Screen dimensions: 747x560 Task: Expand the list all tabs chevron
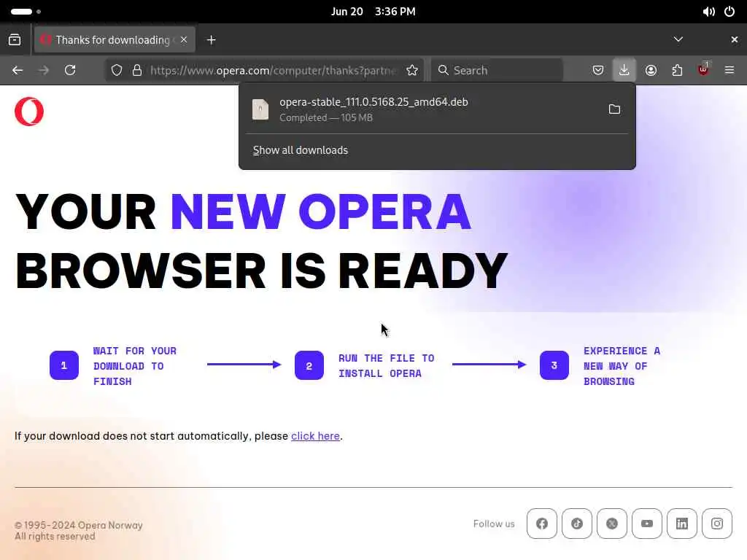point(678,39)
